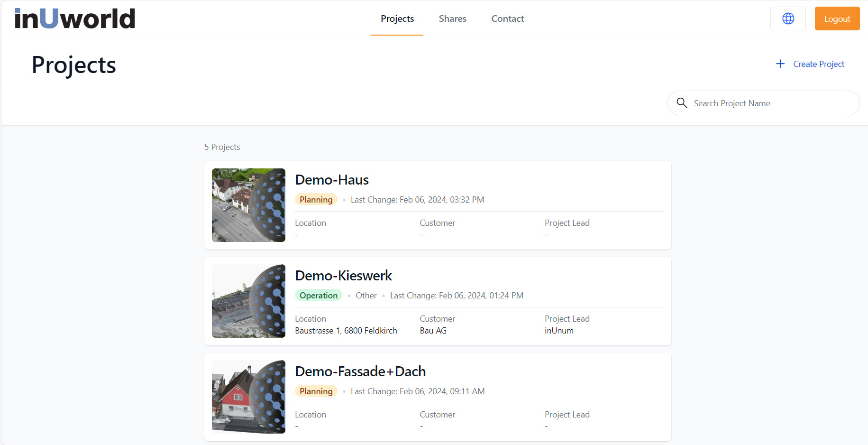Click the Create Project link
The image size is (868, 445).
[x=818, y=64]
